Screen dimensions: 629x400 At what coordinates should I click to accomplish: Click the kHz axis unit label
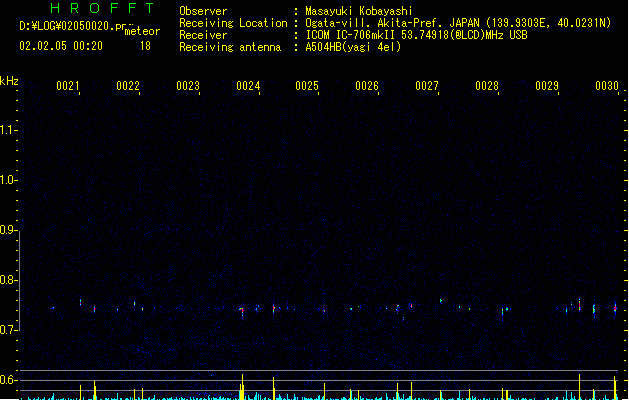tap(9, 81)
